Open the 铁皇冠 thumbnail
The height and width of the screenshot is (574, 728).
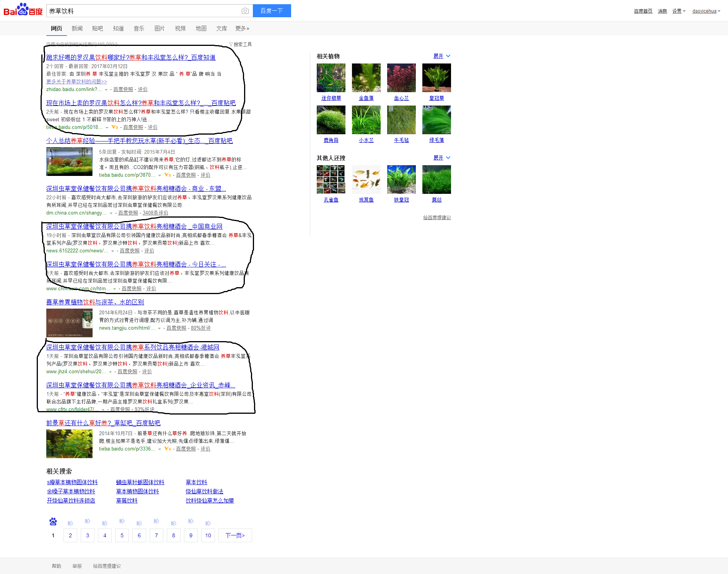(401, 179)
